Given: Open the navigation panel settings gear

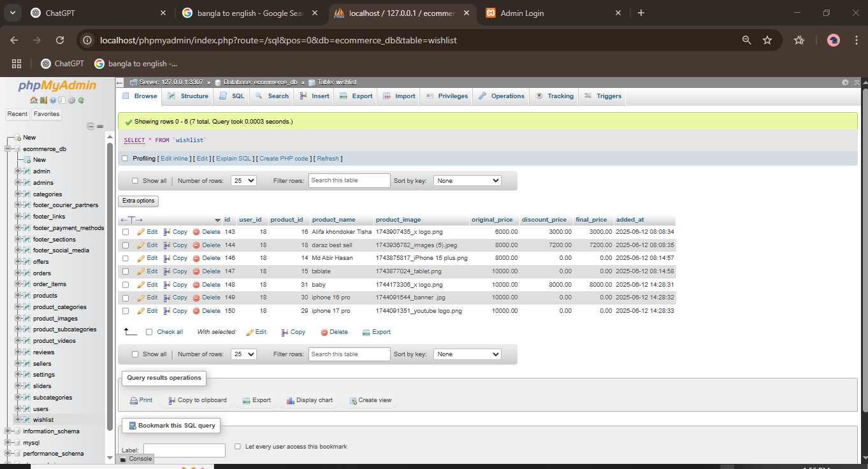Looking at the screenshot, I should click(x=71, y=100).
